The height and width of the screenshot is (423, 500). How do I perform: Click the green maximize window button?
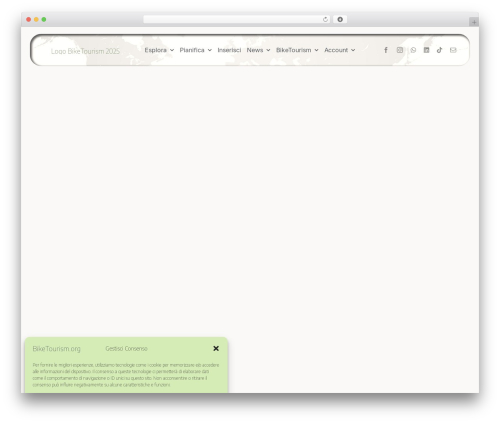coord(44,19)
